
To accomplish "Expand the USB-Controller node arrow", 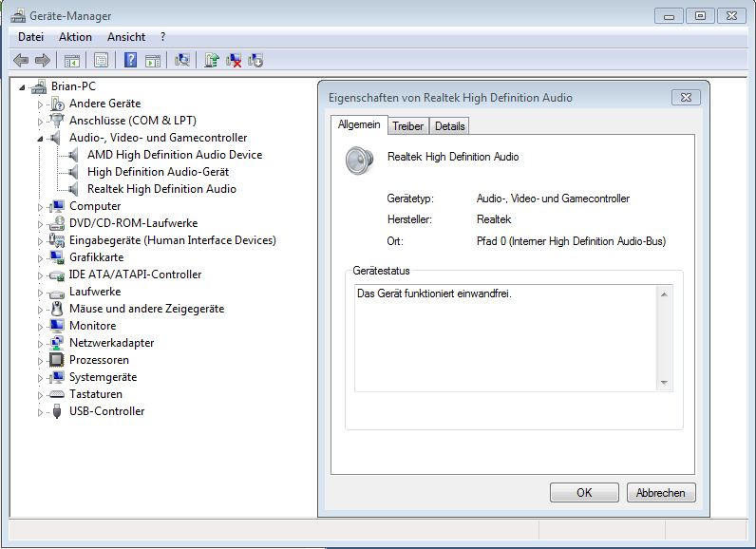I will pyautogui.click(x=40, y=412).
